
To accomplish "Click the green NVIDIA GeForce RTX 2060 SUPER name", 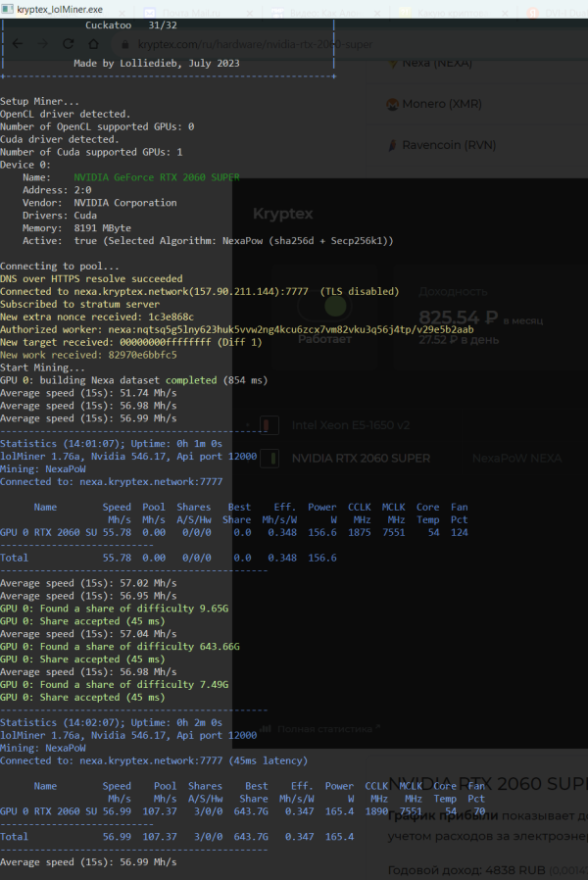I will point(157,177).
